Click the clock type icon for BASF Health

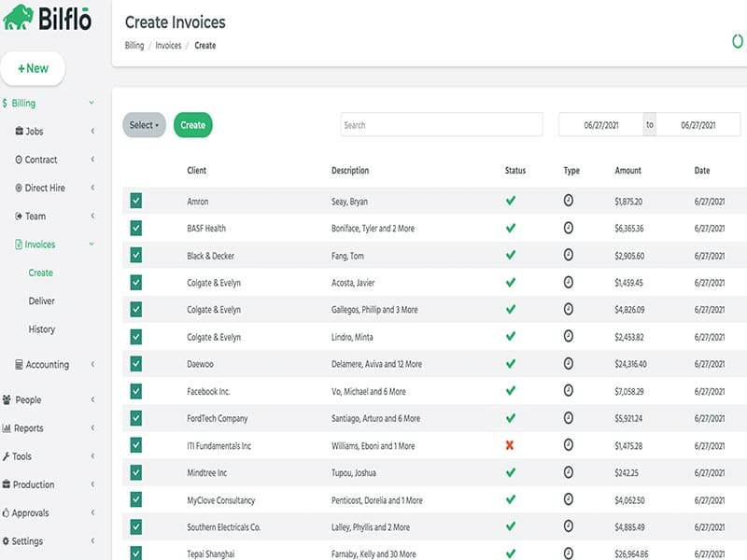click(x=569, y=228)
